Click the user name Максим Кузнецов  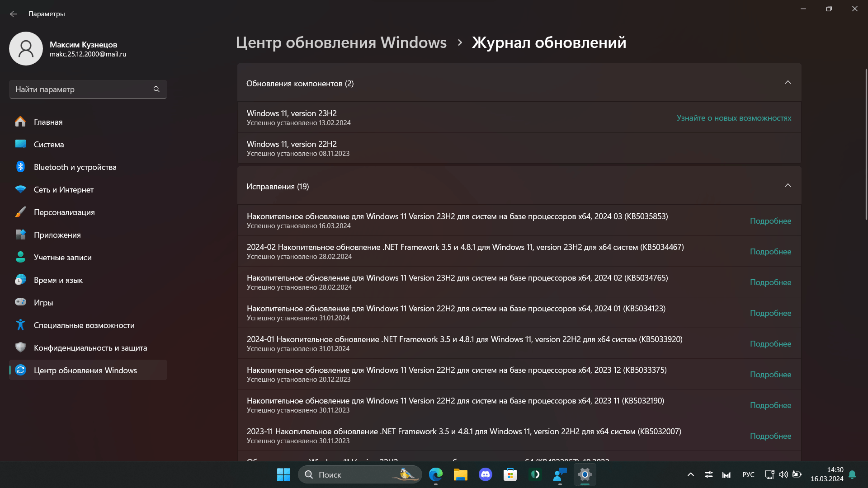click(83, 44)
